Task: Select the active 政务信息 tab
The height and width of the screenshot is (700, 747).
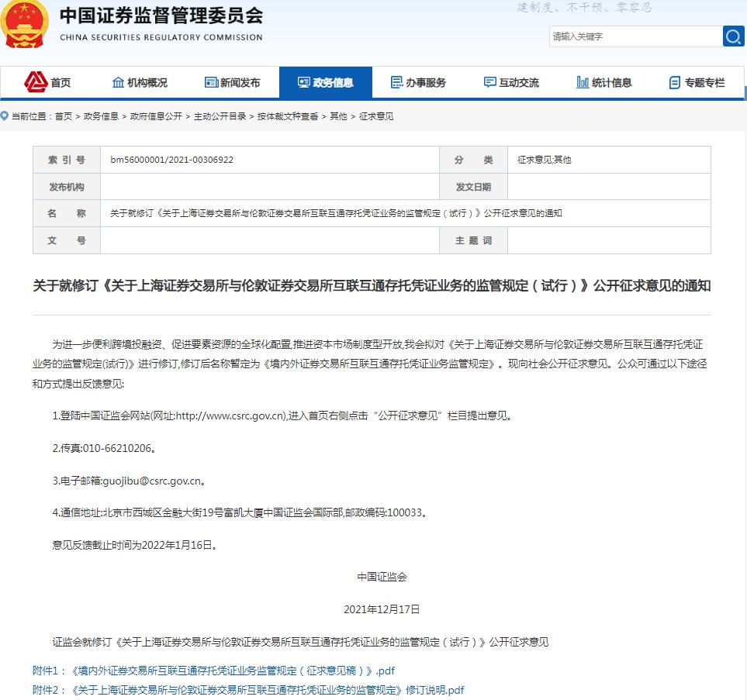Action: [325, 83]
